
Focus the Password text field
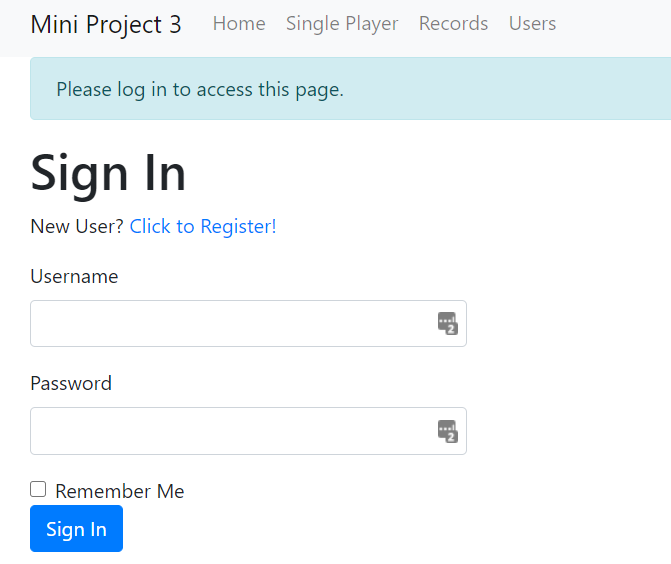pos(248,431)
